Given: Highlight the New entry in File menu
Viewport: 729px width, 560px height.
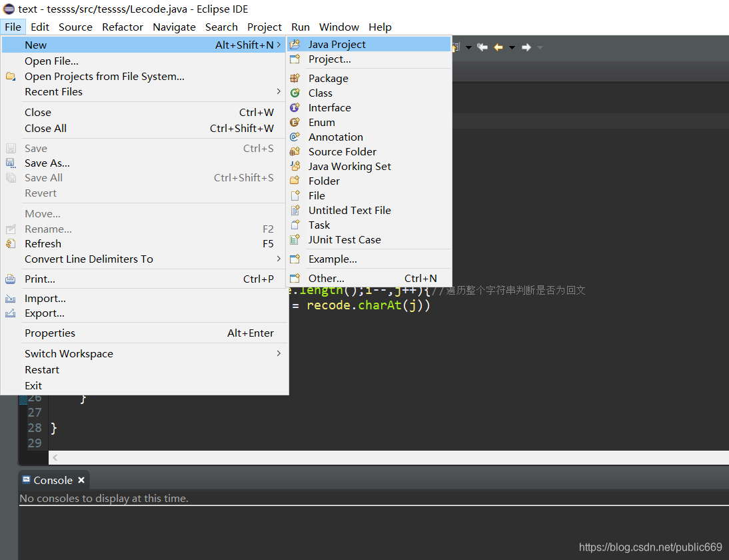Looking at the screenshot, I should [144, 45].
